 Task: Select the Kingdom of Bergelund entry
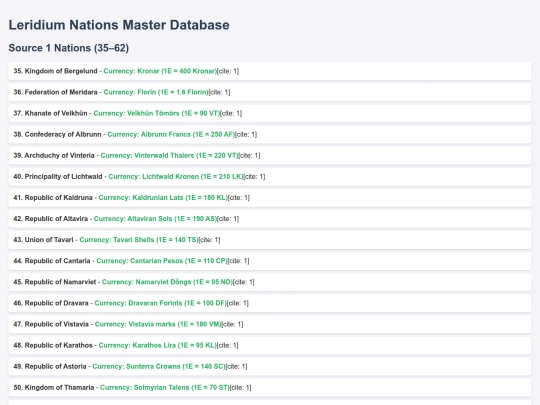(x=270, y=71)
